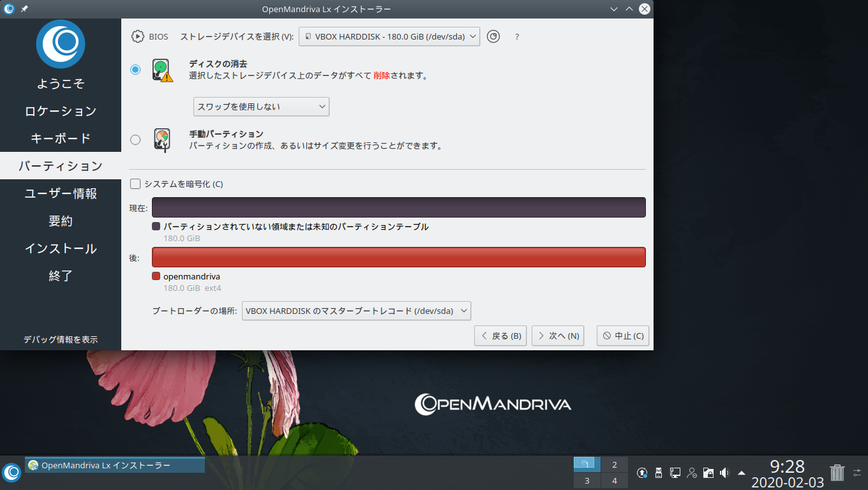Screen dimensions: 868x490
Task: Open the trash bin on the panel
Action: 837,472
